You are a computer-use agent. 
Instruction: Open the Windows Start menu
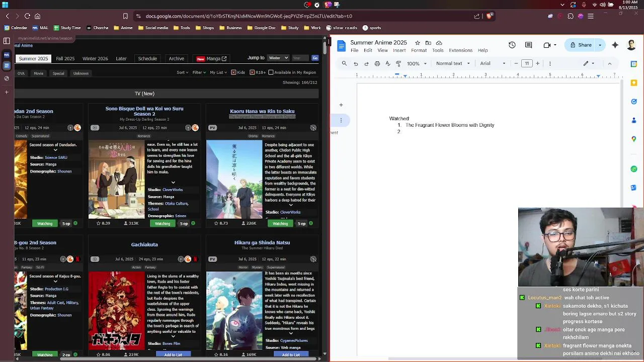(6, 5)
